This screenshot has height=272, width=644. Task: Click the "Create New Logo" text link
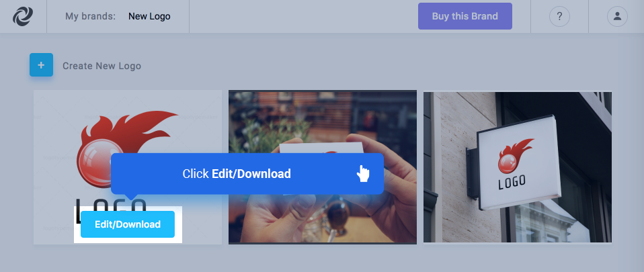point(102,66)
